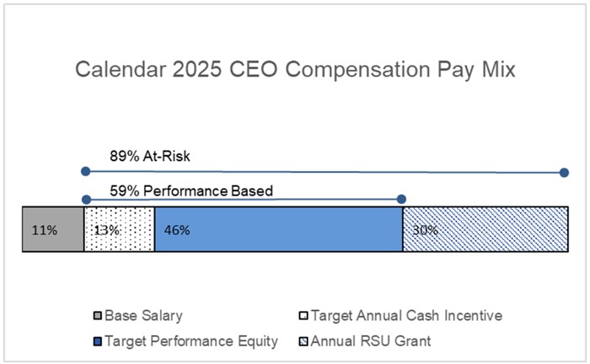Click the chart title text
The height and width of the screenshot is (364, 590).
click(295, 70)
